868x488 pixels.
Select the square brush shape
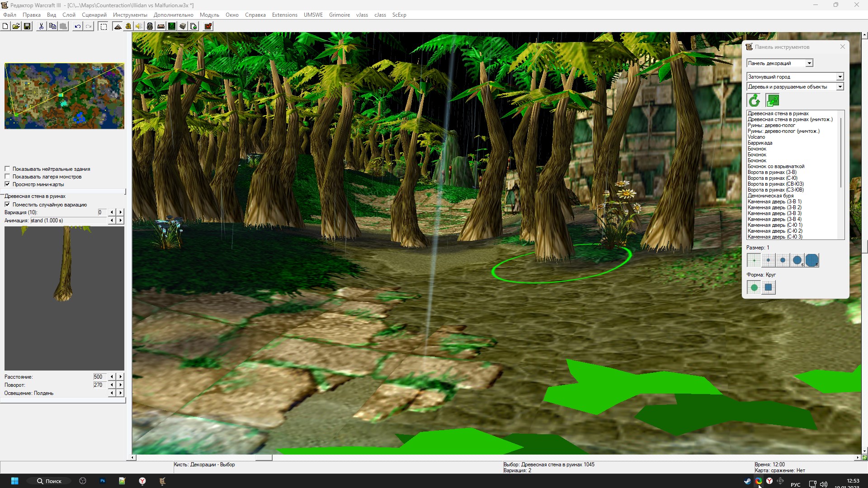pos(768,287)
